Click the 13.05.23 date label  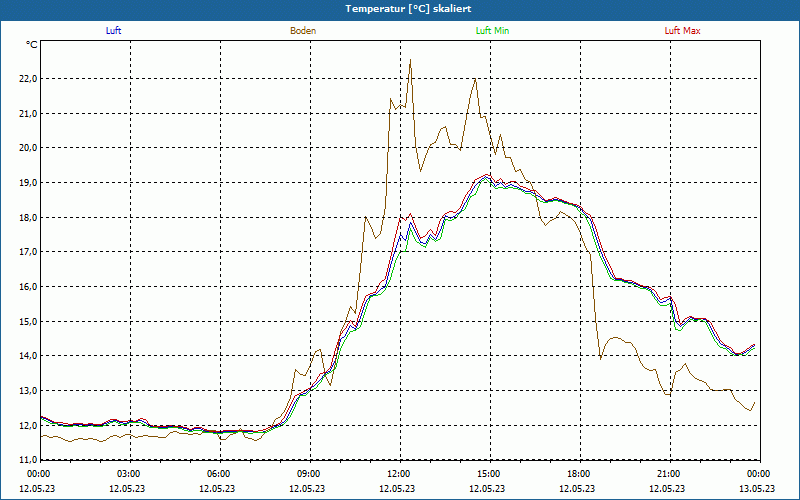coord(757,488)
